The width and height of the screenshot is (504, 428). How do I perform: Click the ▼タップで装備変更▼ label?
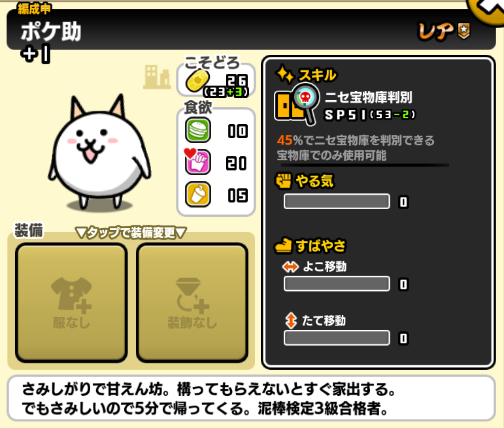click(x=131, y=233)
